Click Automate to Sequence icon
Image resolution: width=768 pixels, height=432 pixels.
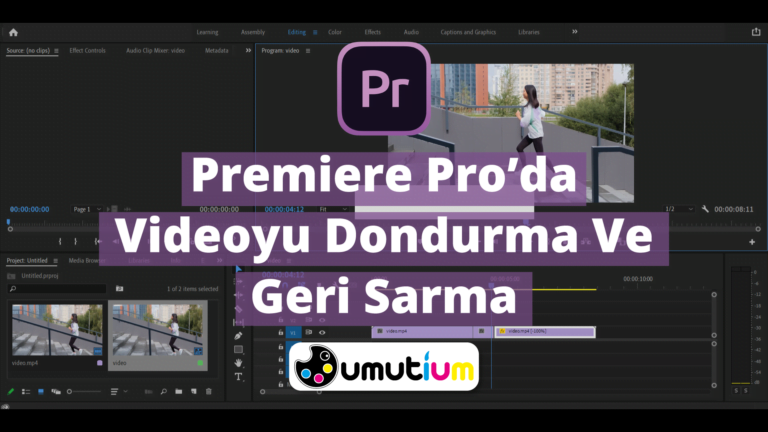pyautogui.click(x=148, y=391)
